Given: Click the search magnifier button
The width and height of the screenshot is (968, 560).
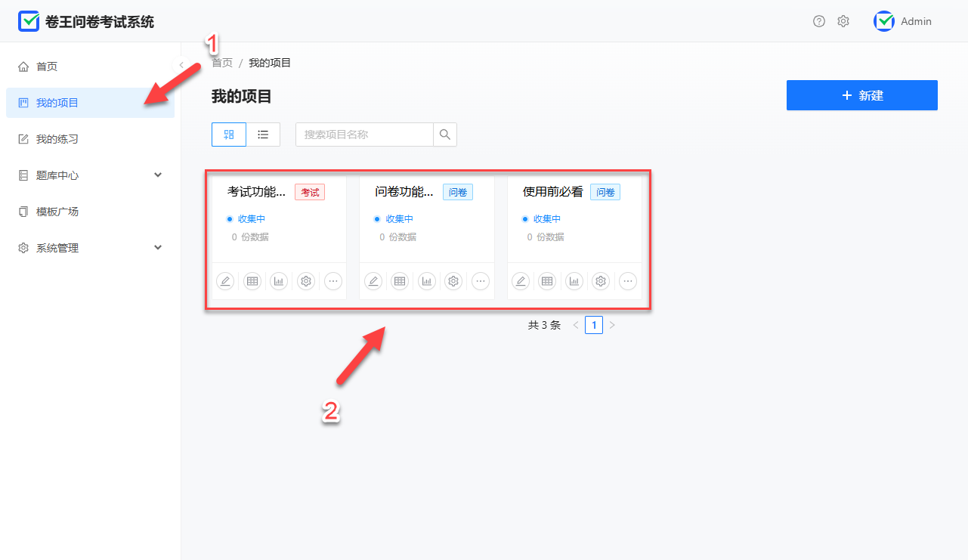Looking at the screenshot, I should pos(445,135).
